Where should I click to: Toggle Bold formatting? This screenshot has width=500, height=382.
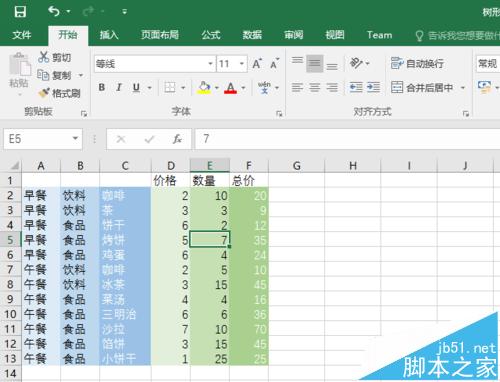tap(102, 88)
